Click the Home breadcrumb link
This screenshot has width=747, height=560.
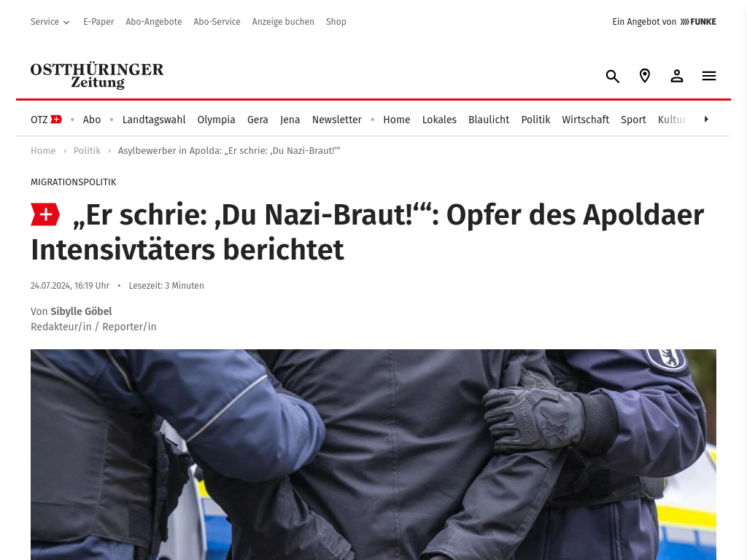43,151
